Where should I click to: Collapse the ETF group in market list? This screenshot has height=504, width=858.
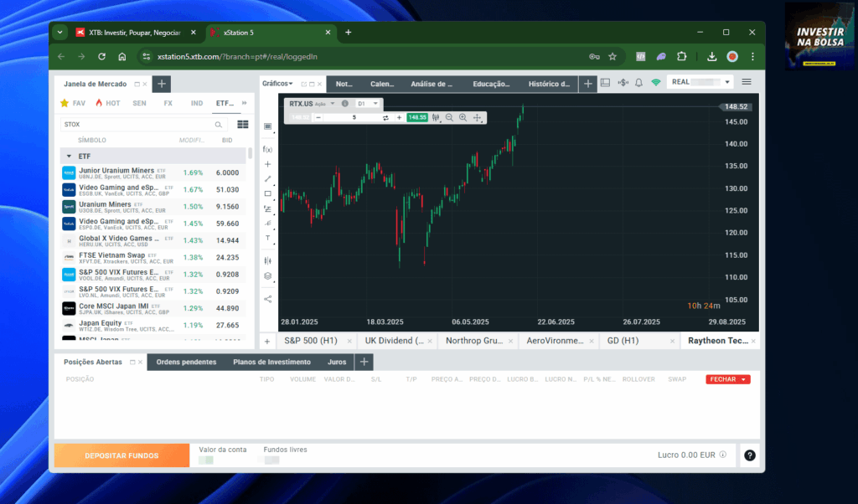pyautogui.click(x=69, y=157)
